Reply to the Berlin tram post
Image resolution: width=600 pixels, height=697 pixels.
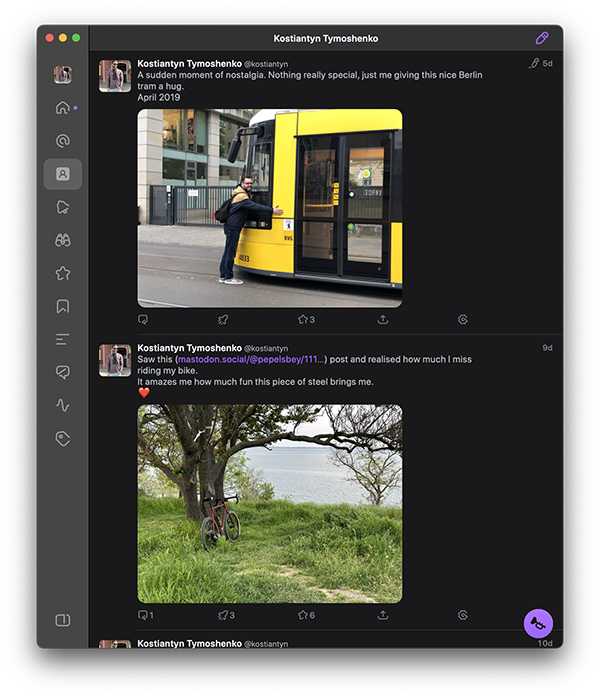point(143,320)
